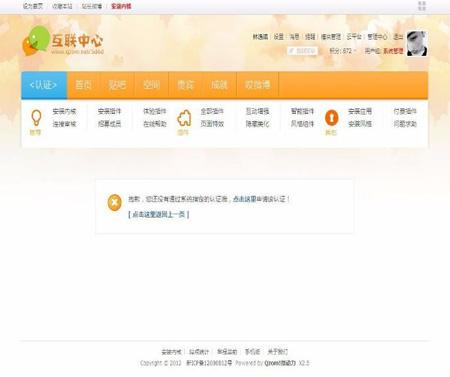
Task: Click the 点击这里 certification link
Action: 244,199
